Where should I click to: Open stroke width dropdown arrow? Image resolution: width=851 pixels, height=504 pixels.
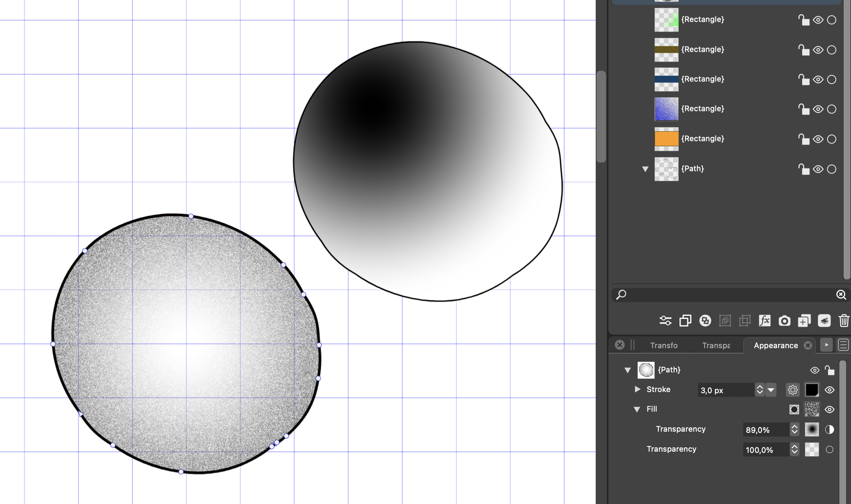tap(771, 390)
